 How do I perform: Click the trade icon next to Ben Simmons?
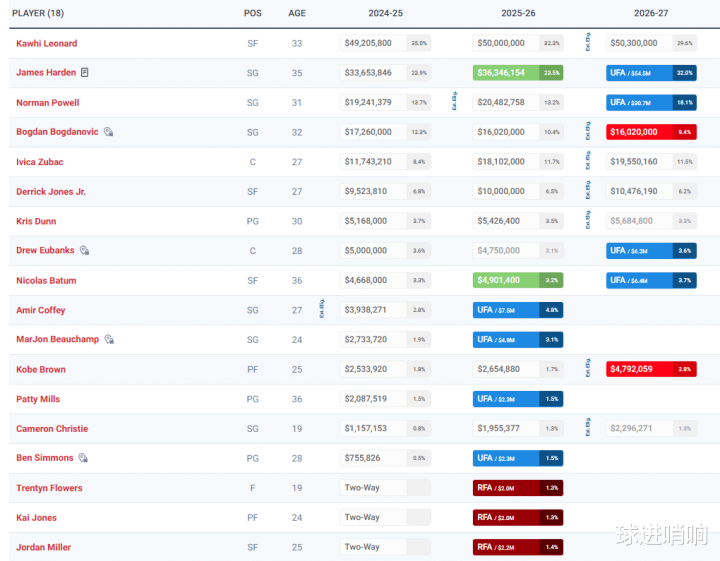(x=83, y=458)
